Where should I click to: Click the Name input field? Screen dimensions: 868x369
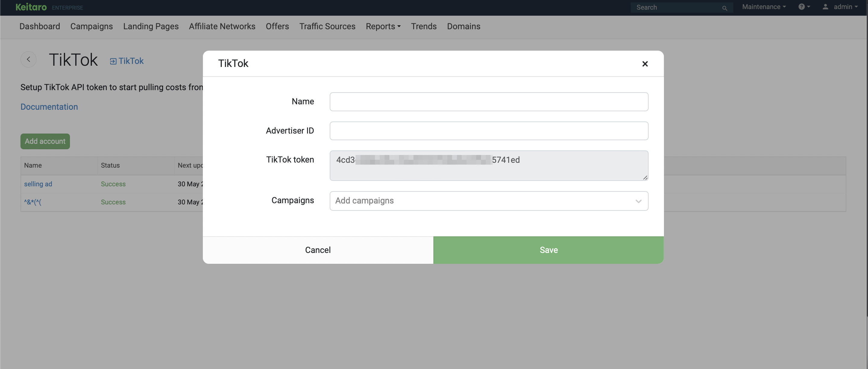pyautogui.click(x=489, y=102)
